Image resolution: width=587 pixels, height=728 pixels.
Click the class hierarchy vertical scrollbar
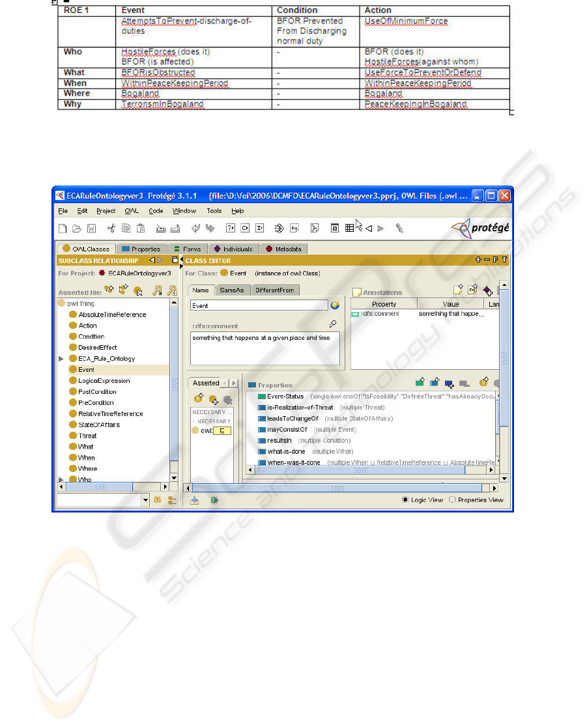click(x=174, y=384)
